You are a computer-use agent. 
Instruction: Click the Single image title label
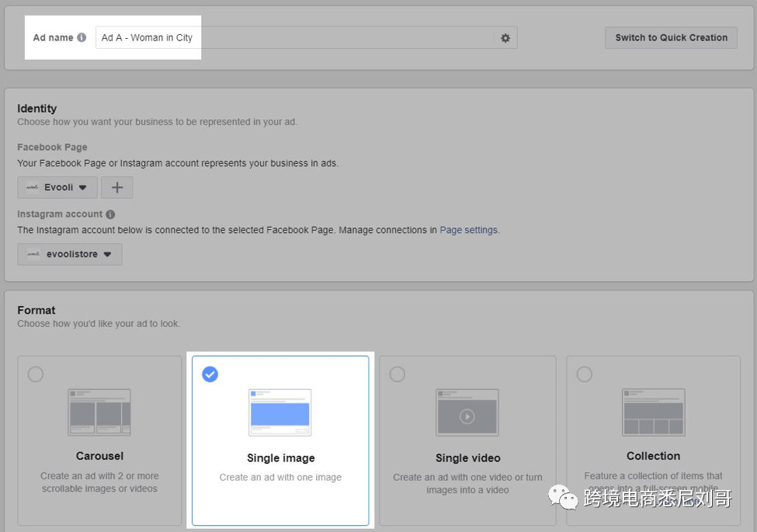[280, 458]
